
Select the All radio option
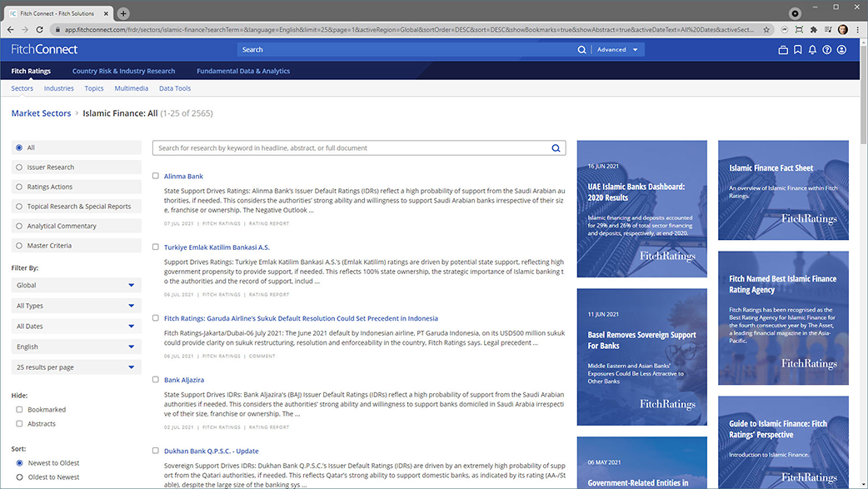(x=19, y=147)
